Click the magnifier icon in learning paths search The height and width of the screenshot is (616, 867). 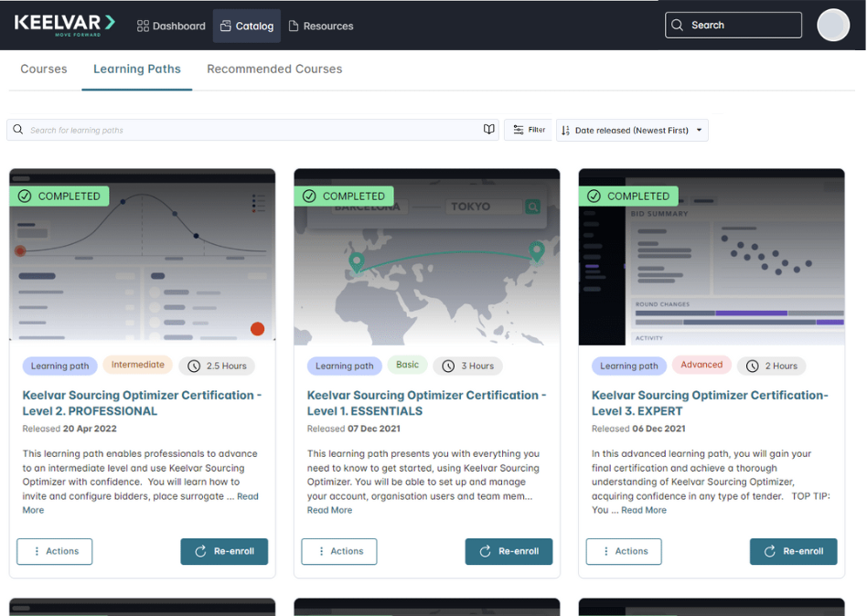click(18, 129)
